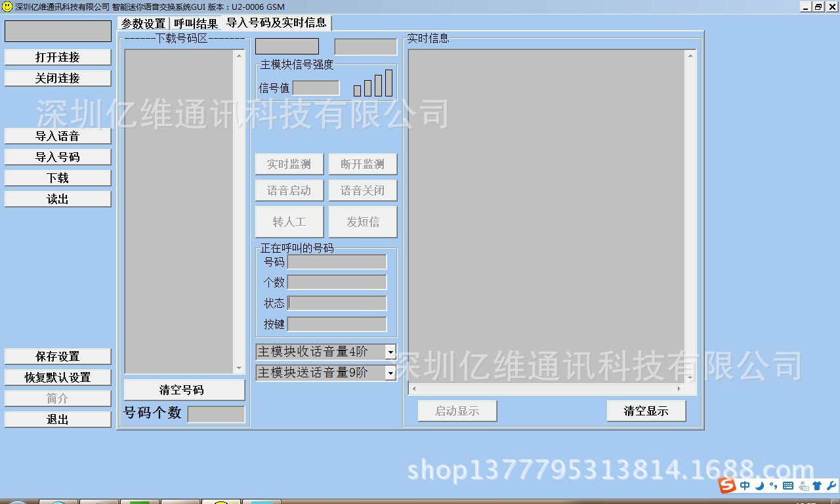Click the gray status box above 打开连接
The width and height of the screenshot is (840, 504).
click(x=58, y=31)
